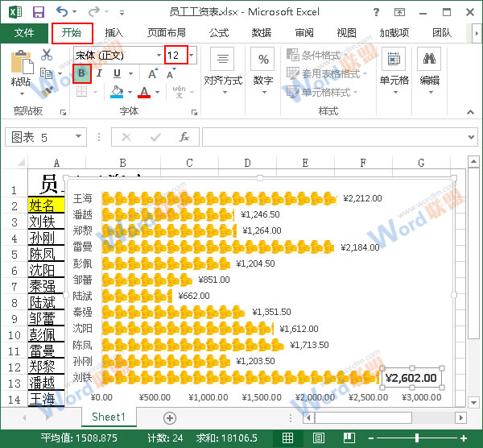Image resolution: width=483 pixels, height=448 pixels.
Task: Switch to Home tab
Action: tap(72, 33)
